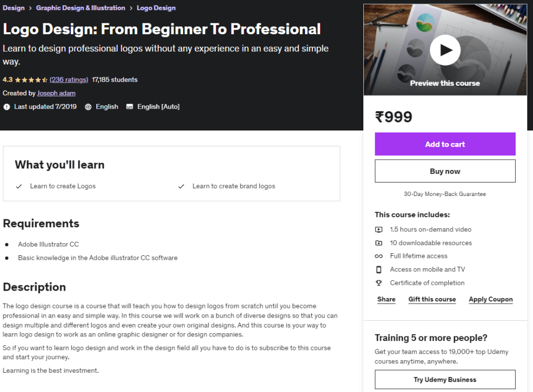Open the 236 ratings link
The image size is (533, 392).
click(x=69, y=80)
